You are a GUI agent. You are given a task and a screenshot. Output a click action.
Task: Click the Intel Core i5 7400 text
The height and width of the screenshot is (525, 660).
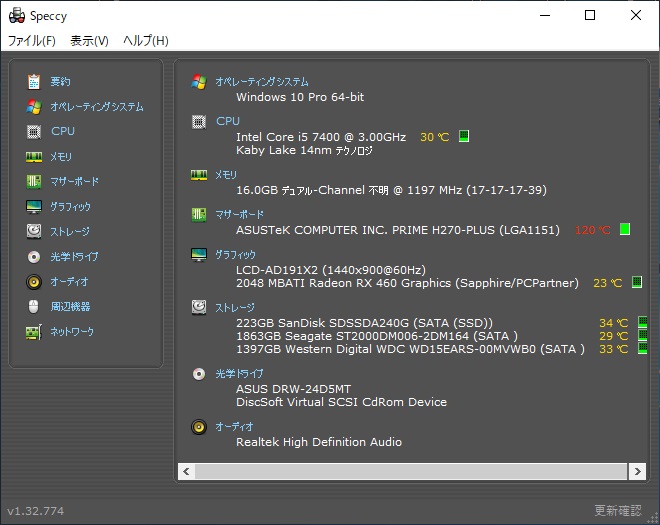coord(321,137)
